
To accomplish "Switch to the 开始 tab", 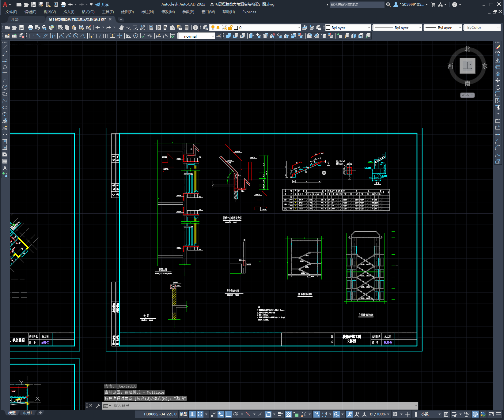I will [x=15, y=19].
